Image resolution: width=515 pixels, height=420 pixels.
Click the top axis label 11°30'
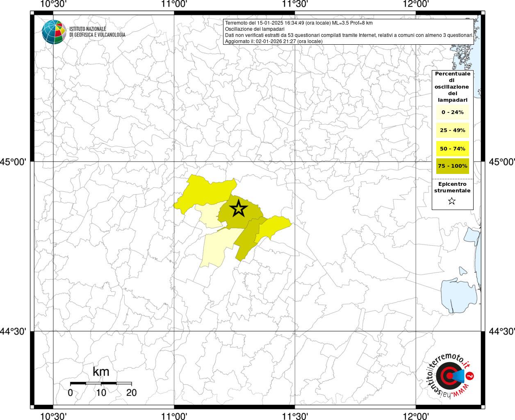point(295,4)
